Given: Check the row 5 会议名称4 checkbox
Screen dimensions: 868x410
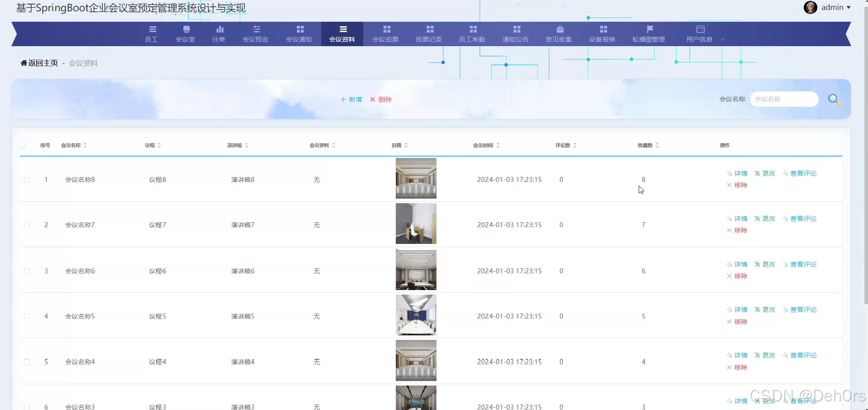Looking at the screenshot, I should pyautogui.click(x=27, y=362).
